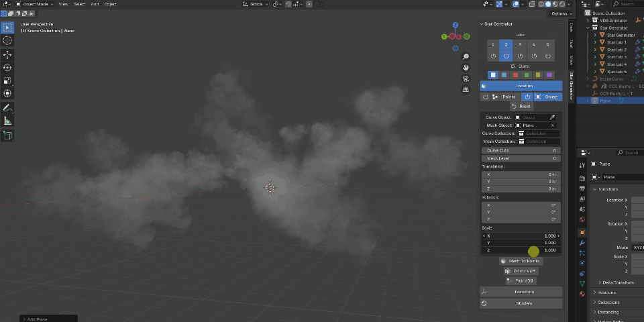Toggle power button under Lab 2
Viewport: 644px width, 322px height.
(x=506, y=56)
